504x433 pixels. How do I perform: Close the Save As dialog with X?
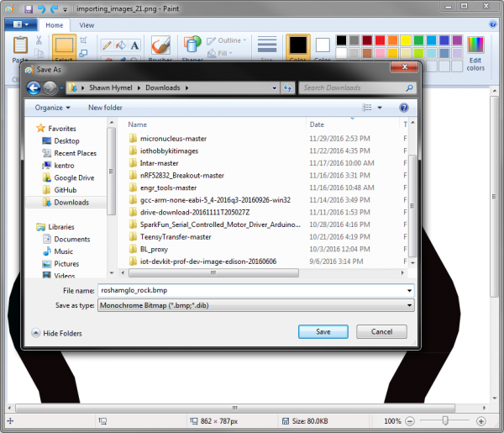click(405, 67)
